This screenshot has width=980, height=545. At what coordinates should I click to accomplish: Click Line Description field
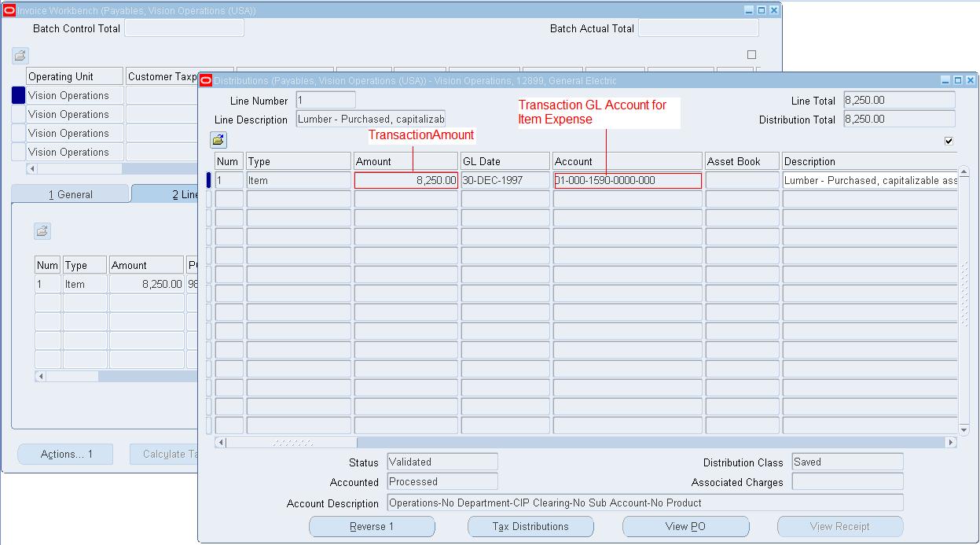pos(371,119)
